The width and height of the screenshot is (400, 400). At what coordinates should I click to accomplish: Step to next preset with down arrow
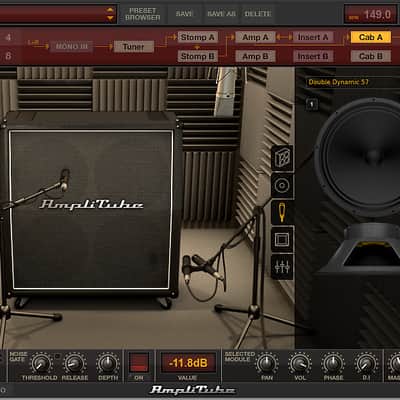click(x=110, y=18)
